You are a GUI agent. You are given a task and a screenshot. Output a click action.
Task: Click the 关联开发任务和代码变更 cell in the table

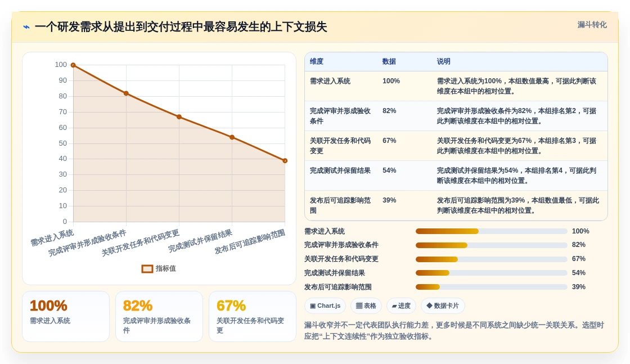tap(340, 146)
